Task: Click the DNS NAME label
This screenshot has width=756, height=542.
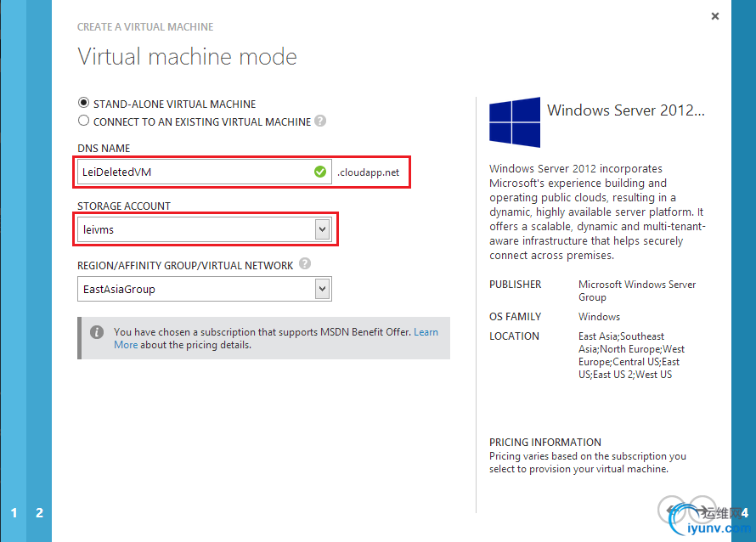Action: pos(104,148)
